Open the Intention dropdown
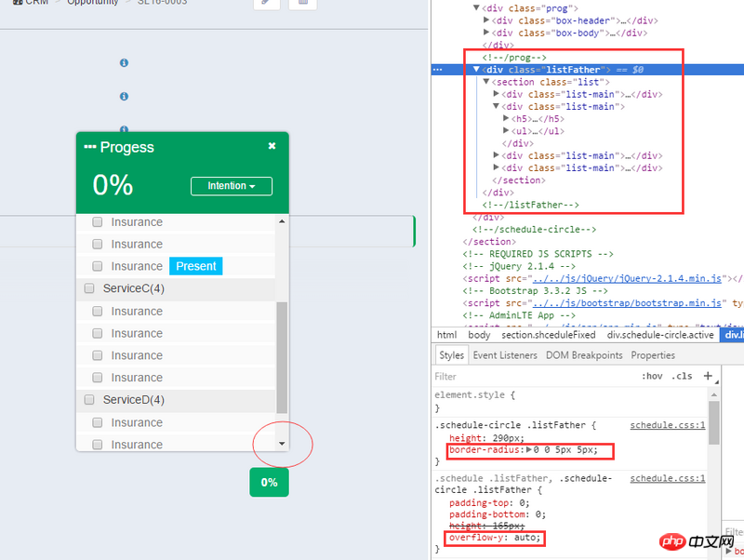This screenshot has width=744, height=560. tap(232, 186)
